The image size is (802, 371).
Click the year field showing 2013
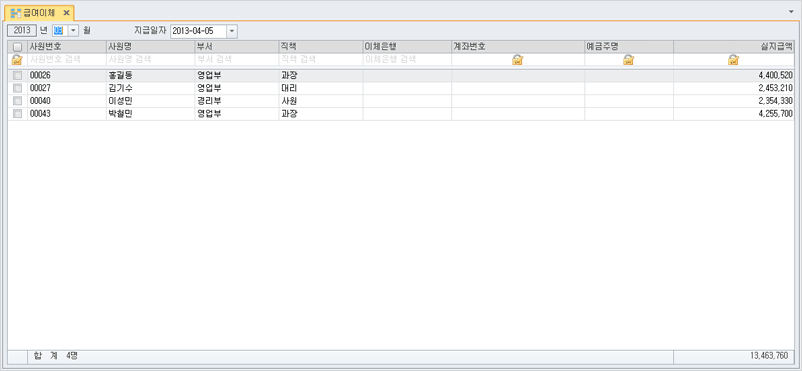(x=22, y=31)
